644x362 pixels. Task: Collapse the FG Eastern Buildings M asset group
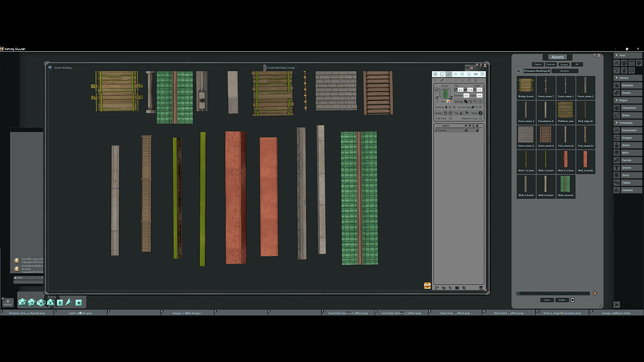point(518,71)
